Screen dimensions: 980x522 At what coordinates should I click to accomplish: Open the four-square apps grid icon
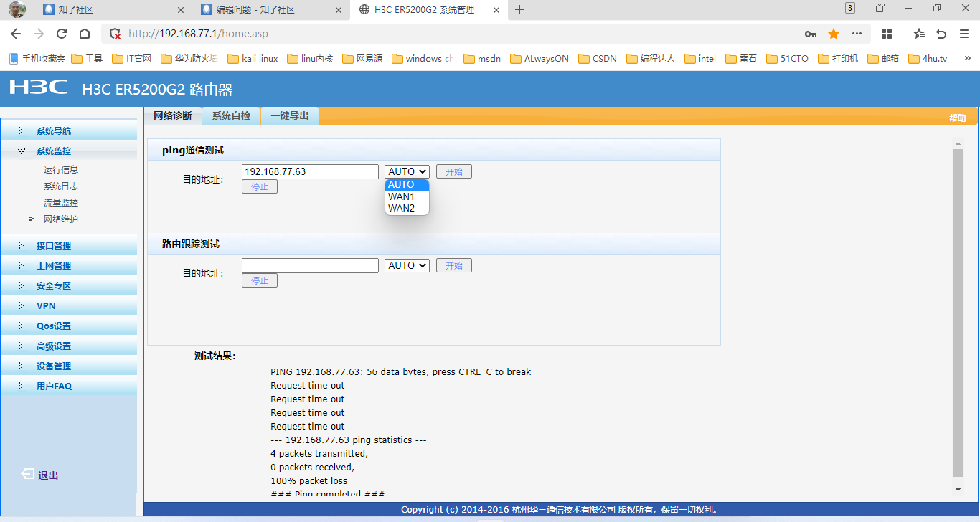point(887,34)
